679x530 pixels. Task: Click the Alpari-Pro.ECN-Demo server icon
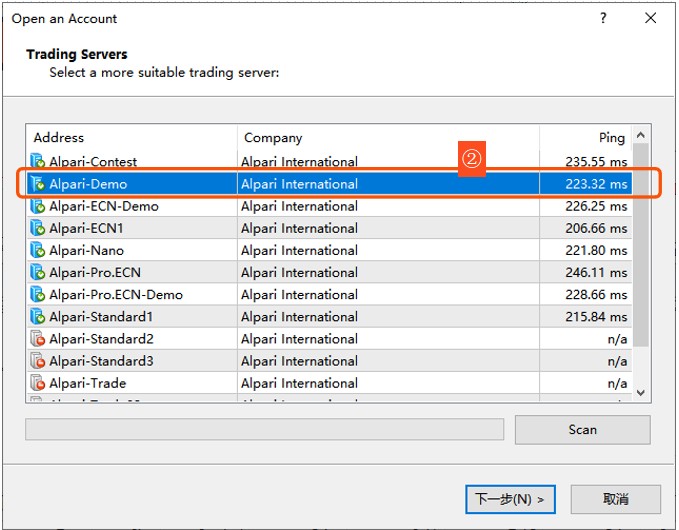[38, 294]
